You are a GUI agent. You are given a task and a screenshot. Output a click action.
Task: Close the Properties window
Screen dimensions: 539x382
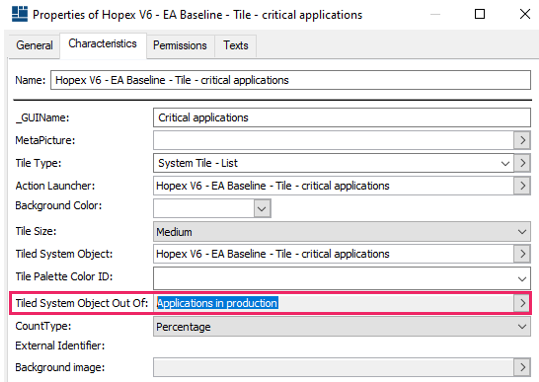pos(525,14)
